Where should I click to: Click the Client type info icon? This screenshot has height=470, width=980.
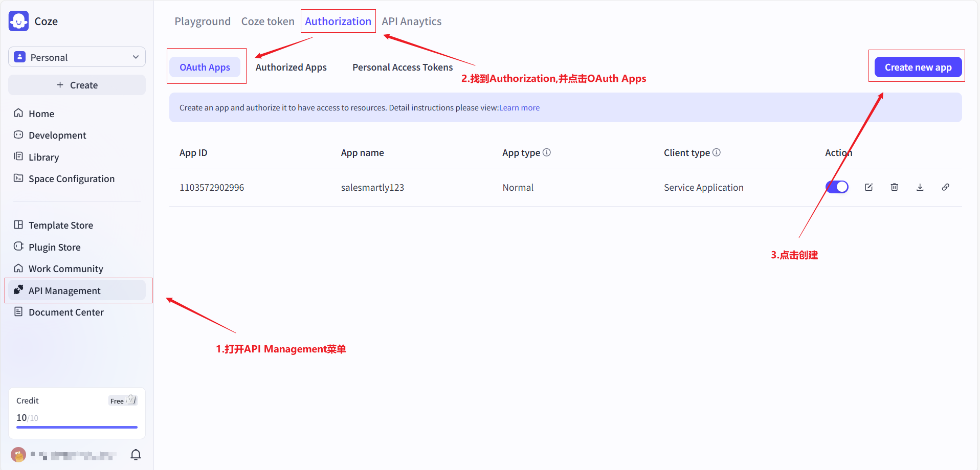[x=717, y=152]
